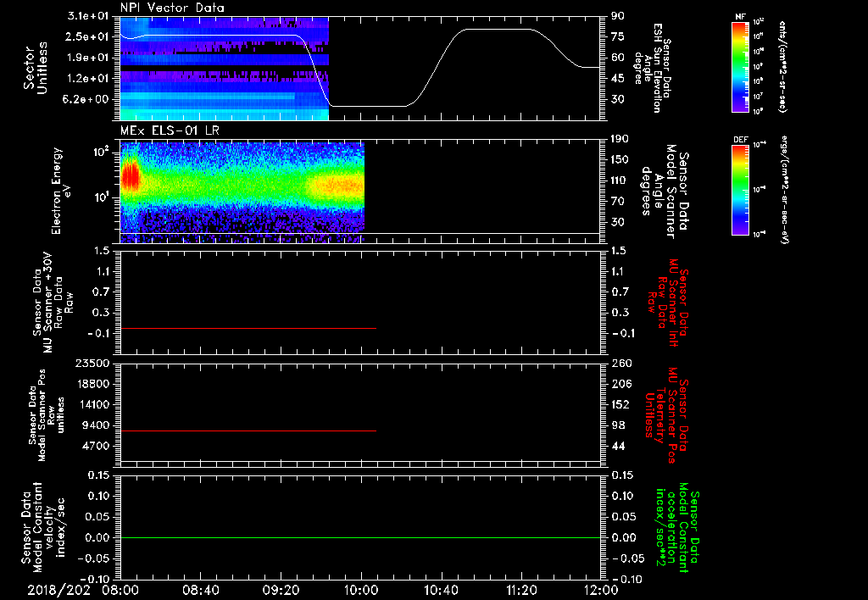Click the red MU Scanner +30V raw data line
The width and height of the screenshot is (868, 600).
click(x=248, y=328)
